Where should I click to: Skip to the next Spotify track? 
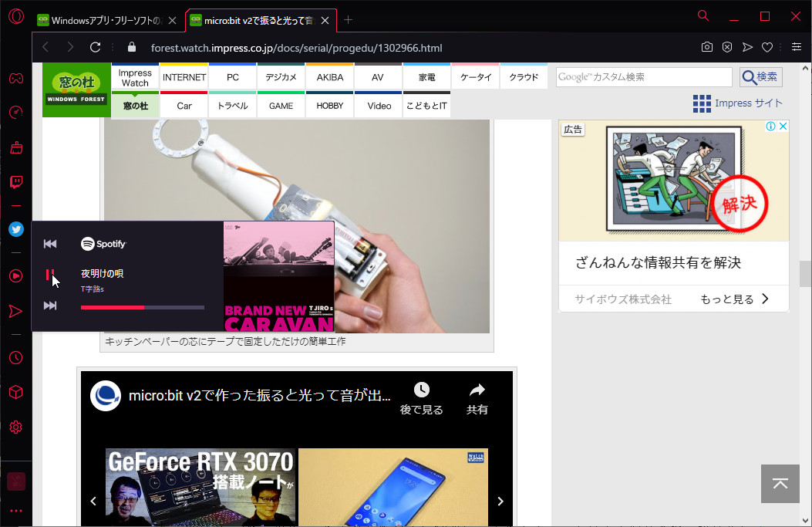pos(50,306)
